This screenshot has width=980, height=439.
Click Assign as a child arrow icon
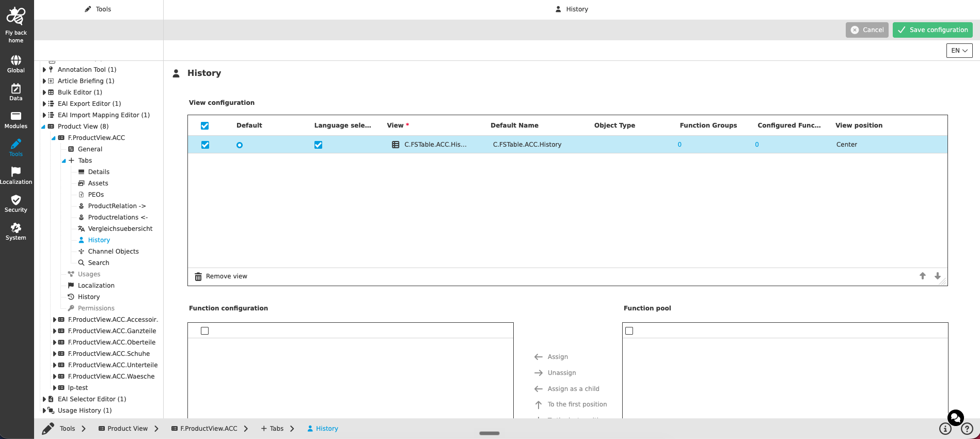click(539, 389)
